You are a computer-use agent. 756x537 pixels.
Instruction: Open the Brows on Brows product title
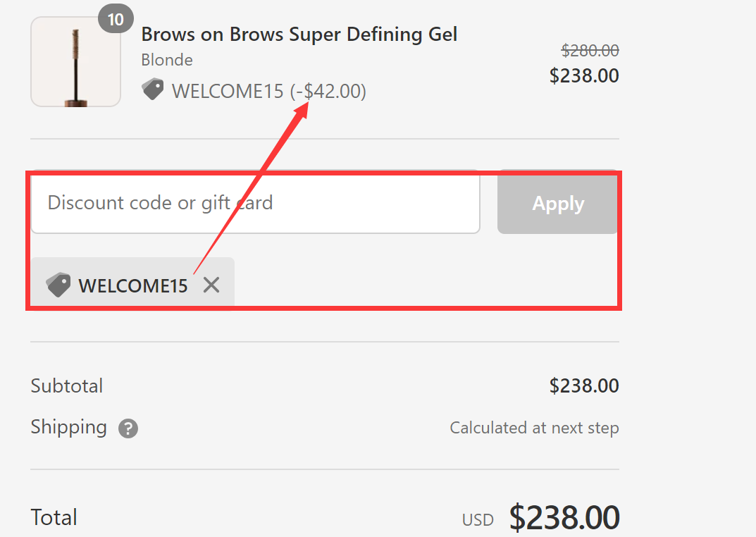(x=299, y=34)
